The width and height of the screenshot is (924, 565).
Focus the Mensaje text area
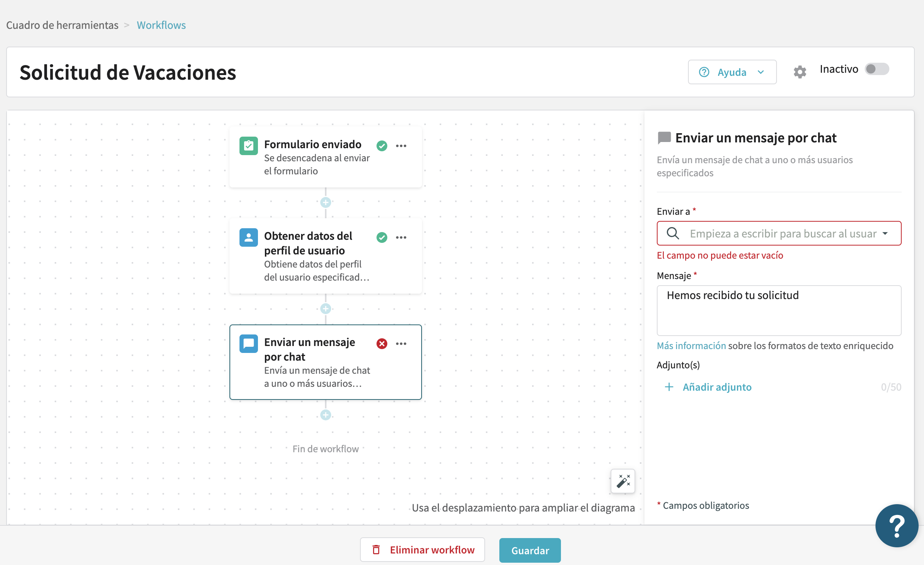click(779, 310)
